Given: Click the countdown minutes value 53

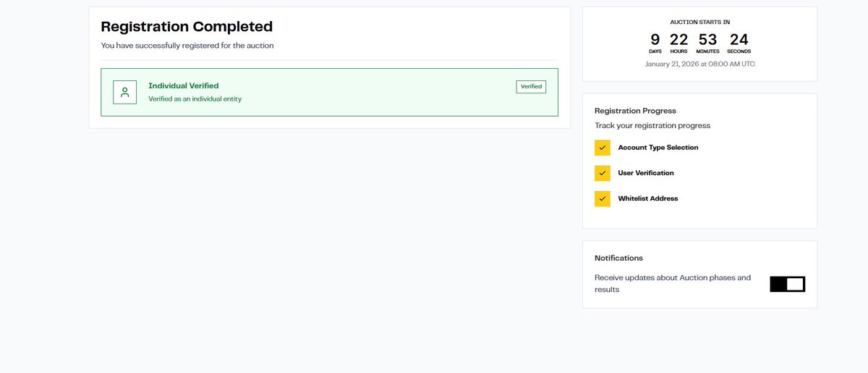Looking at the screenshot, I should 707,39.
